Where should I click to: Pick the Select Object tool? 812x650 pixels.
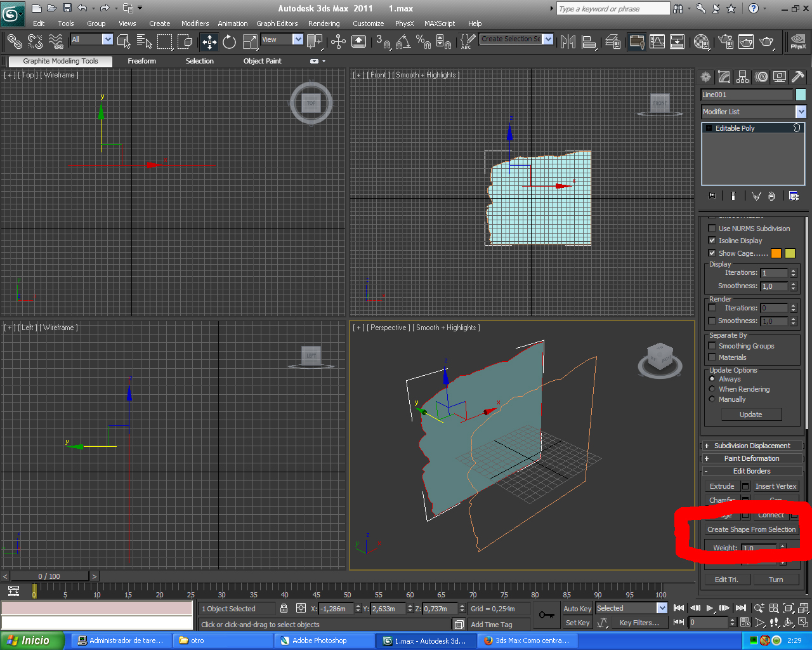[x=124, y=42]
